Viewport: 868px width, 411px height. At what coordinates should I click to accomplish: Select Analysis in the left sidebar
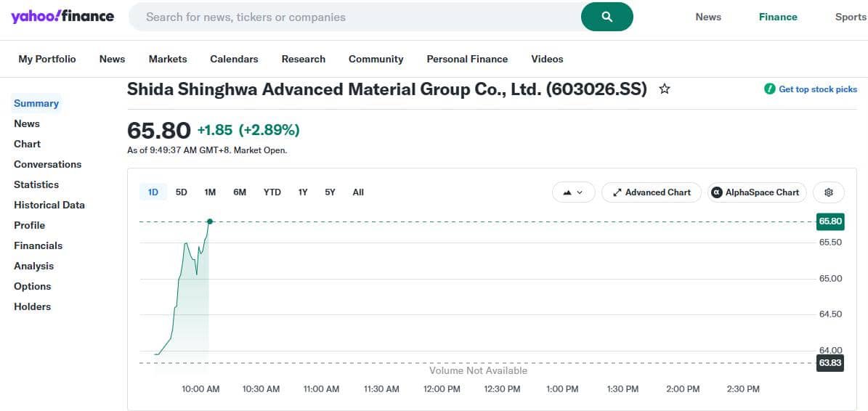tap(33, 266)
